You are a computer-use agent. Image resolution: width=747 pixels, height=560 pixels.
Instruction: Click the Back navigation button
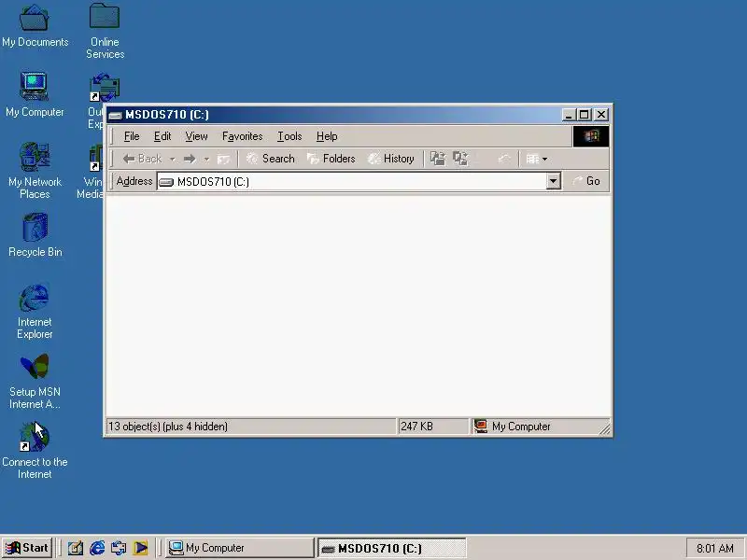(143, 159)
